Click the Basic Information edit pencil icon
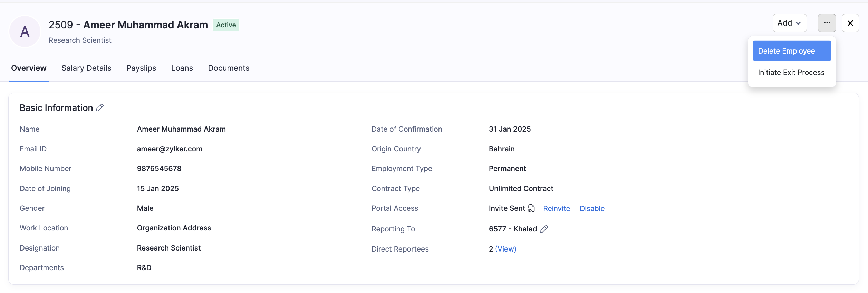Viewport: 868px width, 293px height. point(100,108)
